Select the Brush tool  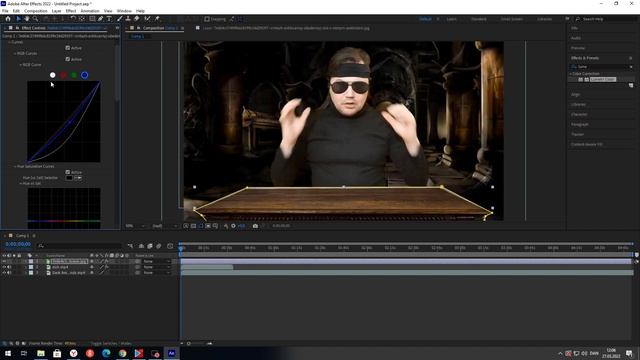pyautogui.click(x=120, y=19)
